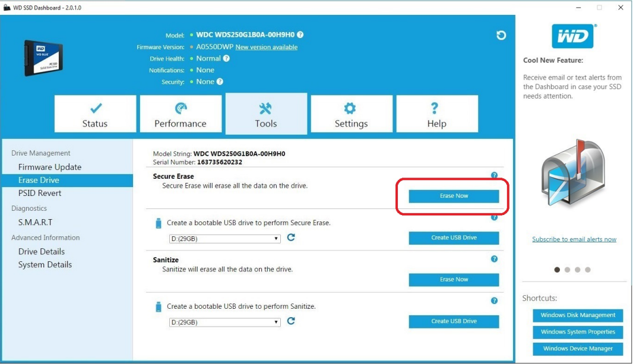
Task: Open the Windows Disk Management shortcut
Action: pyautogui.click(x=577, y=315)
